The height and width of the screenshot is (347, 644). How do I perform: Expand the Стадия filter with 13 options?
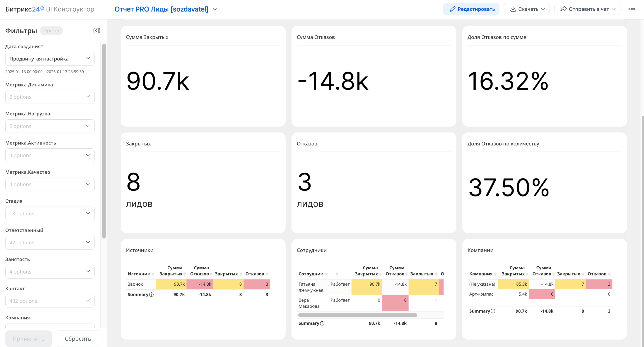pyautogui.click(x=50, y=214)
